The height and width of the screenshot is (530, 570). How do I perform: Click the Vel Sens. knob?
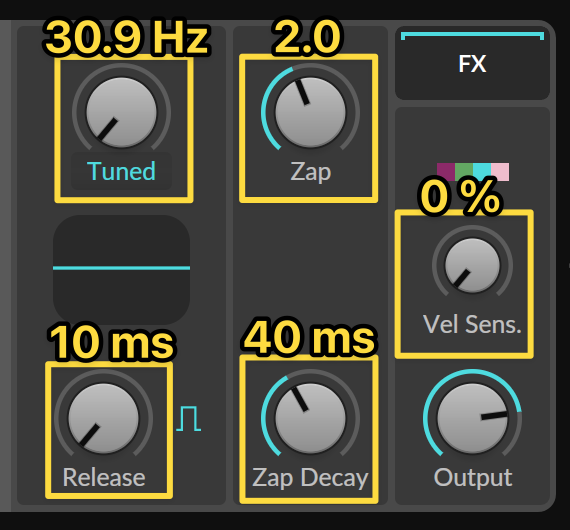click(x=473, y=265)
